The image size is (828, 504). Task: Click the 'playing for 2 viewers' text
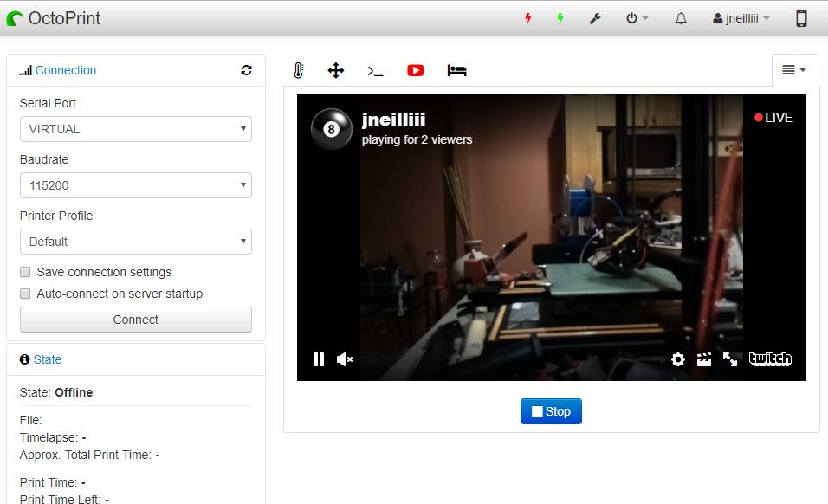[x=417, y=139]
